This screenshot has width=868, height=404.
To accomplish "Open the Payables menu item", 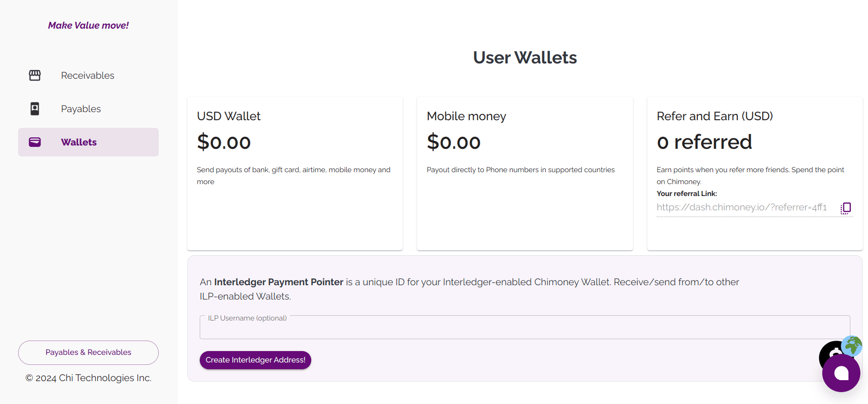I will [x=88, y=109].
